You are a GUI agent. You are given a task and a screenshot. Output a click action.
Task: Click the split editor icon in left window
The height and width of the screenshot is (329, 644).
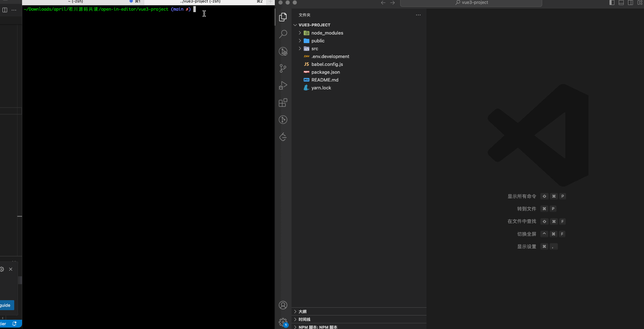point(5,10)
